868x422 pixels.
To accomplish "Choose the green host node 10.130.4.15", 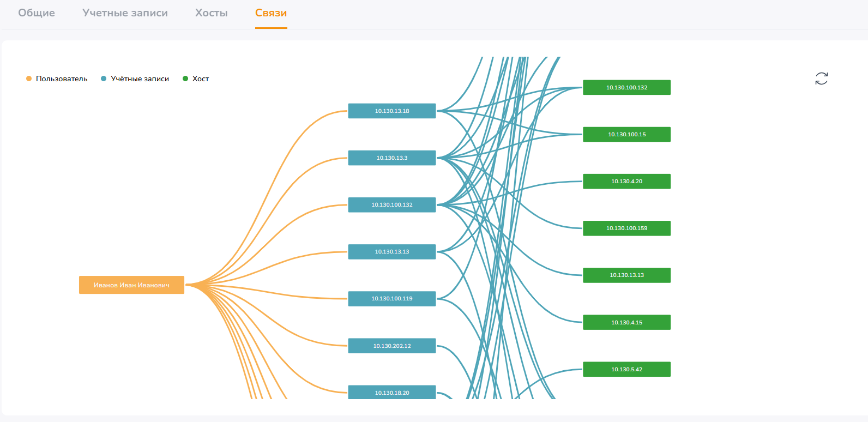I will pos(626,322).
